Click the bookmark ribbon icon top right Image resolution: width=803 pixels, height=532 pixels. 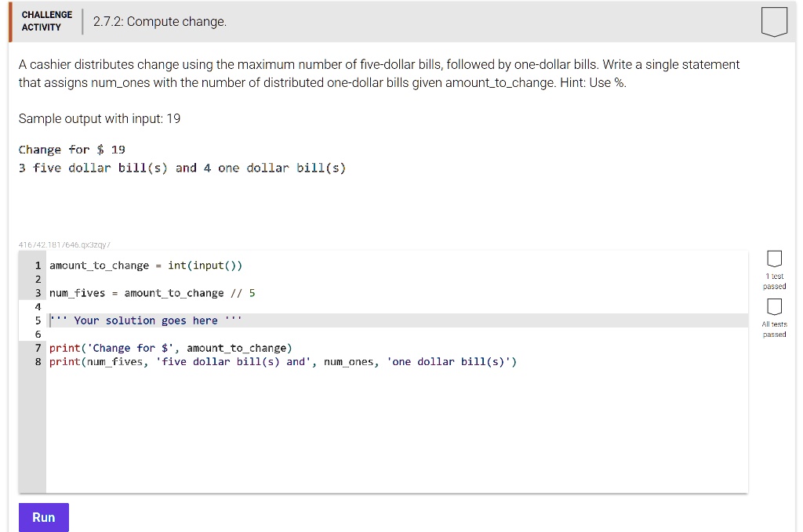[x=774, y=22]
